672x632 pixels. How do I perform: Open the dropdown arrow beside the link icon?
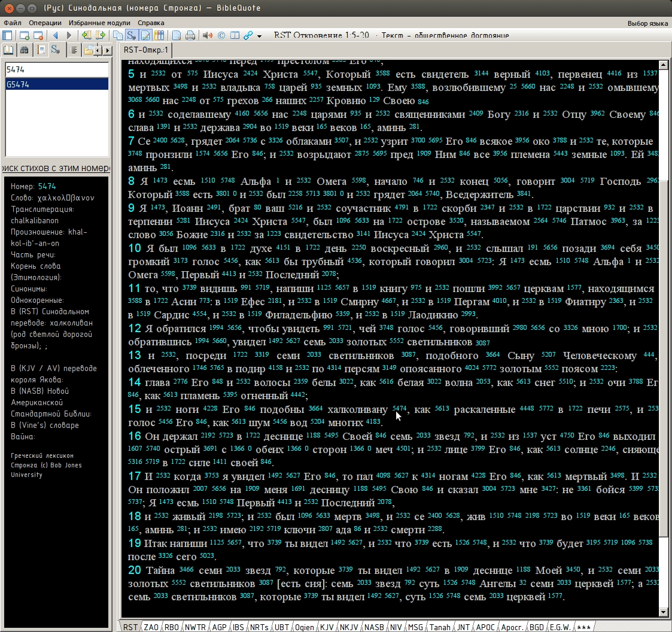(259, 36)
